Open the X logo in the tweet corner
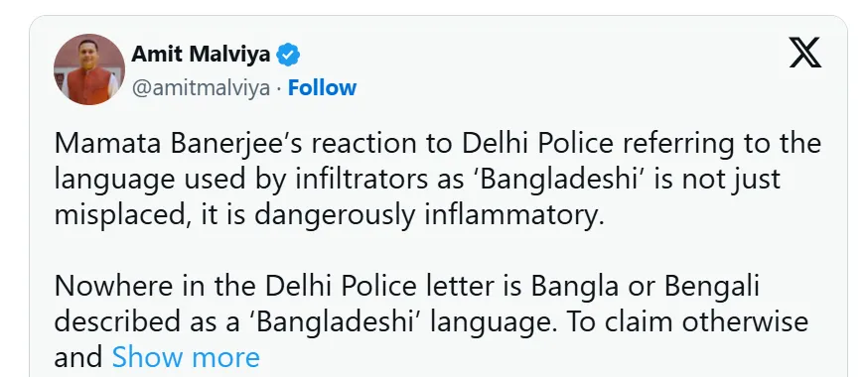Screen dimensions: 868x377 point(804,53)
